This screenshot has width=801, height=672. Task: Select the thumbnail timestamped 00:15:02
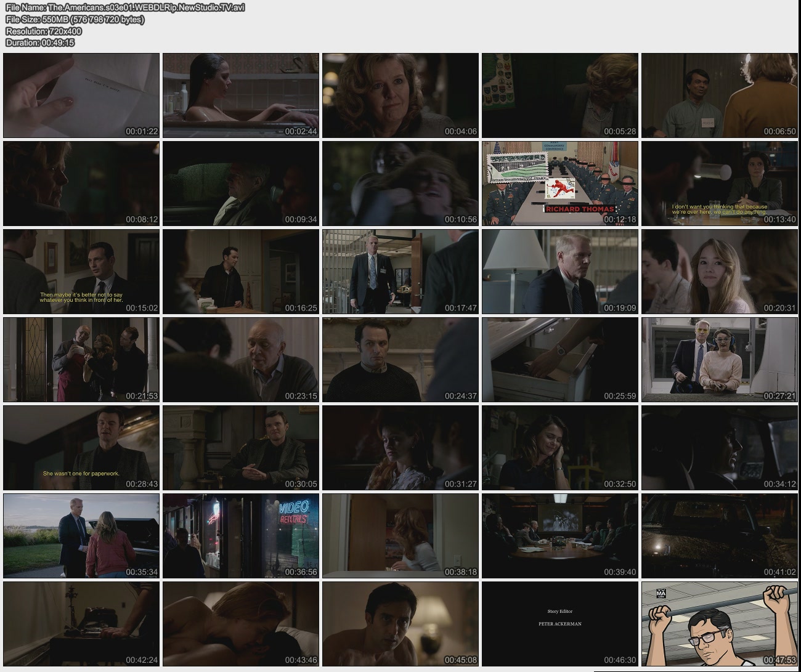[81, 272]
